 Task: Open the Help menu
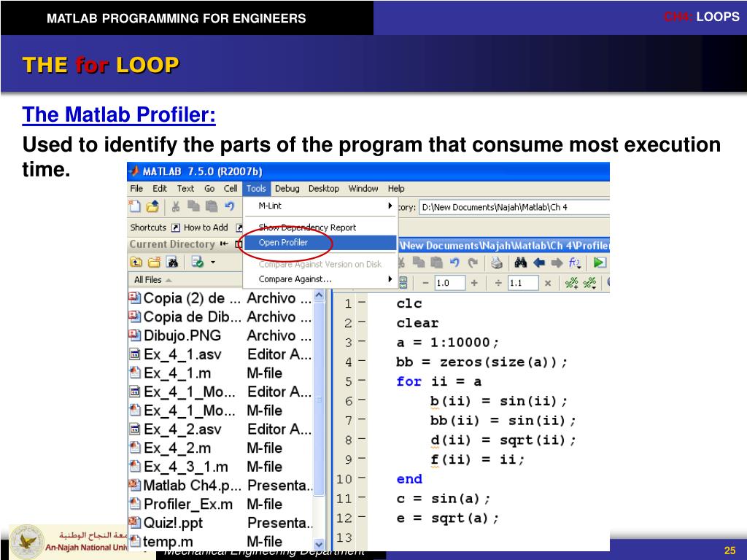(396, 189)
